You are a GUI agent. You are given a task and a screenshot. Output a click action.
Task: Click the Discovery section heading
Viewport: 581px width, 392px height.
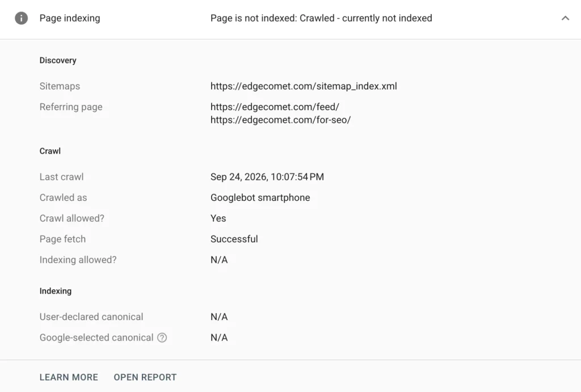pyautogui.click(x=58, y=60)
